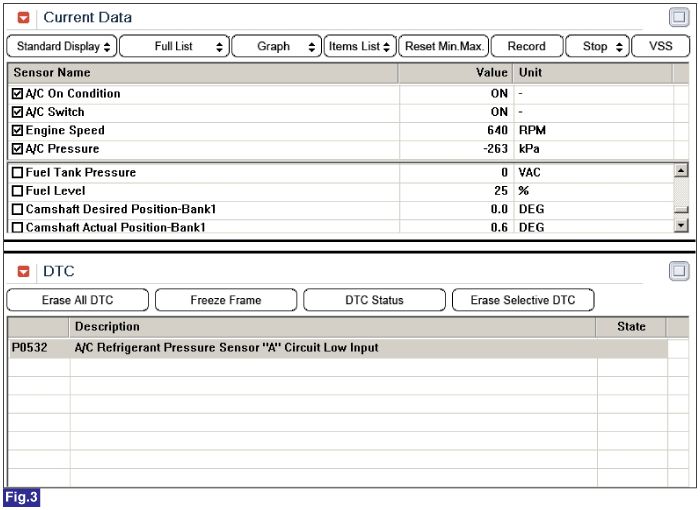The height and width of the screenshot is (510, 700).
Task: Click the Unit column header
Action: coord(593,73)
